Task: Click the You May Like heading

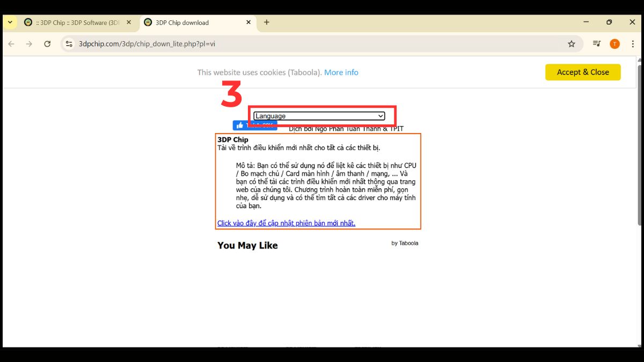Action: click(x=247, y=245)
